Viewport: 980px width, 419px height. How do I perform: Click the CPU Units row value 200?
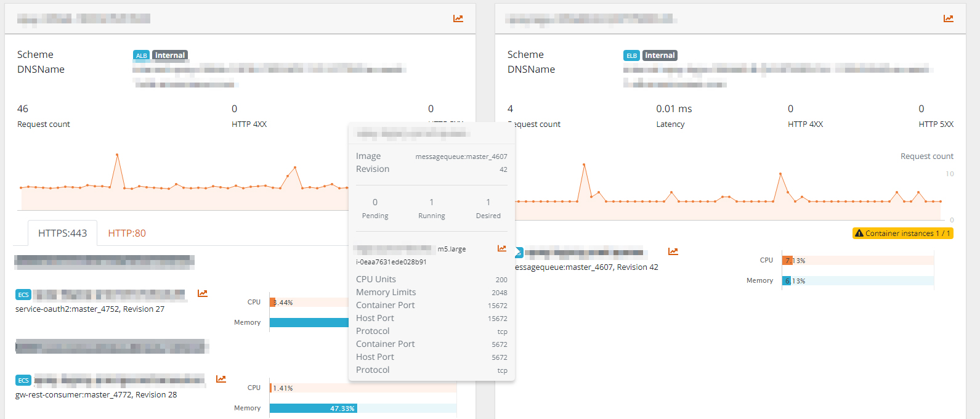tap(501, 280)
